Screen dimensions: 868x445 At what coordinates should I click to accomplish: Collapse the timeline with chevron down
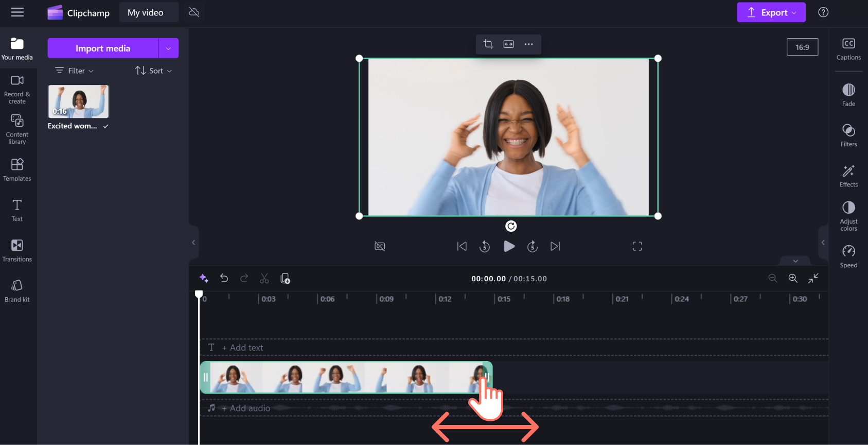pos(795,261)
